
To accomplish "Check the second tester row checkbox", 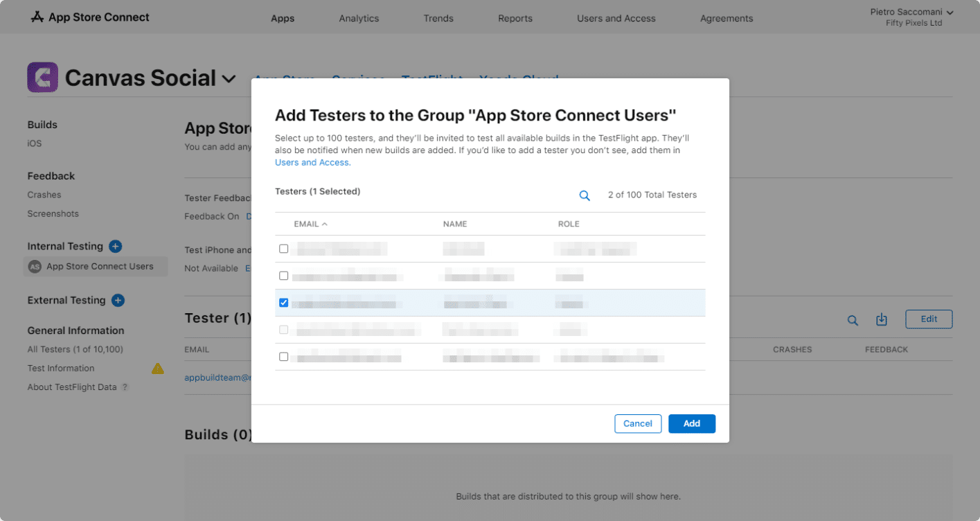I will pos(283,276).
